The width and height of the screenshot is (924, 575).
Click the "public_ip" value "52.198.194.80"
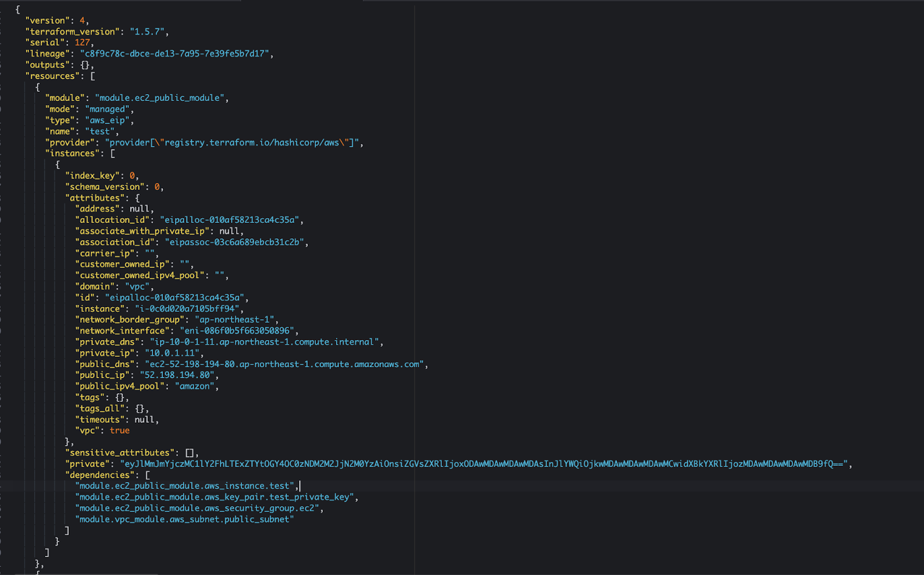[x=178, y=375]
